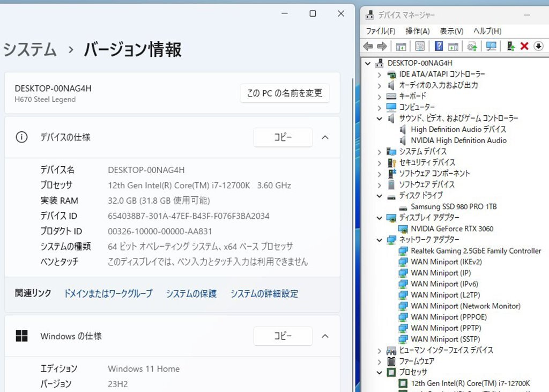
Task: Open the システムの詳細設定 link
Action: click(264, 293)
